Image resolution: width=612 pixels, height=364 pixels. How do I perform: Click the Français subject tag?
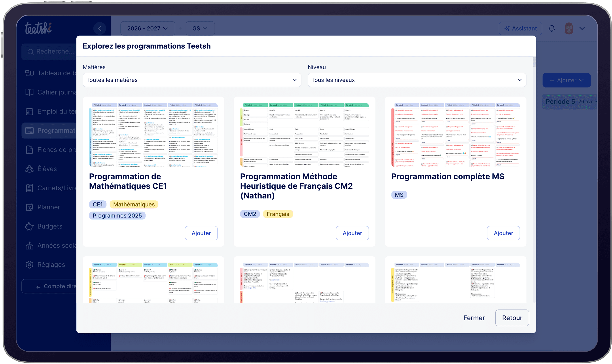[278, 214]
